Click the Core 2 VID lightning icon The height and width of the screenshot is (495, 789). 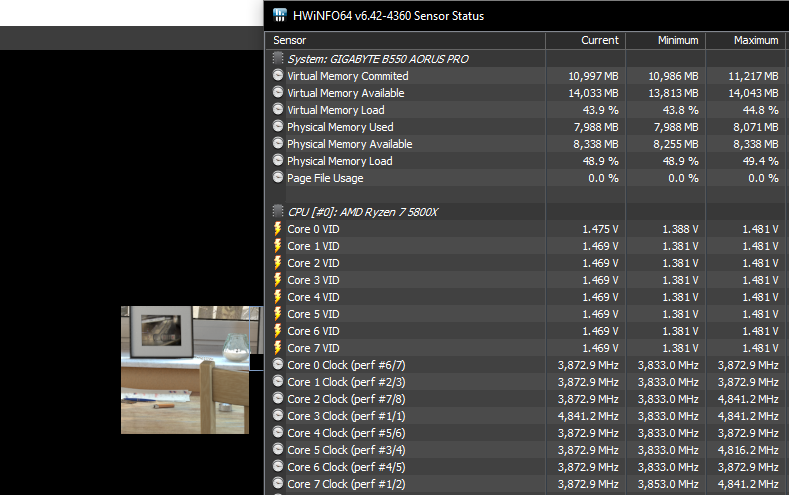(x=277, y=263)
